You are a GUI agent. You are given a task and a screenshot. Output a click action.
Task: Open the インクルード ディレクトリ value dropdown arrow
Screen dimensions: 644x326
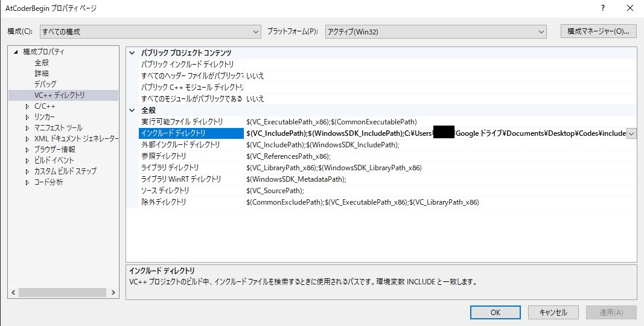coord(631,133)
